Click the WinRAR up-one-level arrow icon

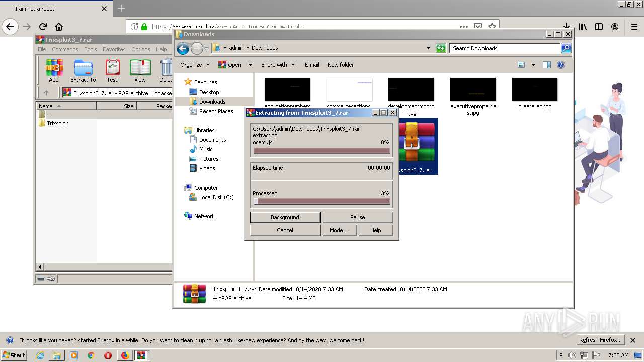pos(46,93)
